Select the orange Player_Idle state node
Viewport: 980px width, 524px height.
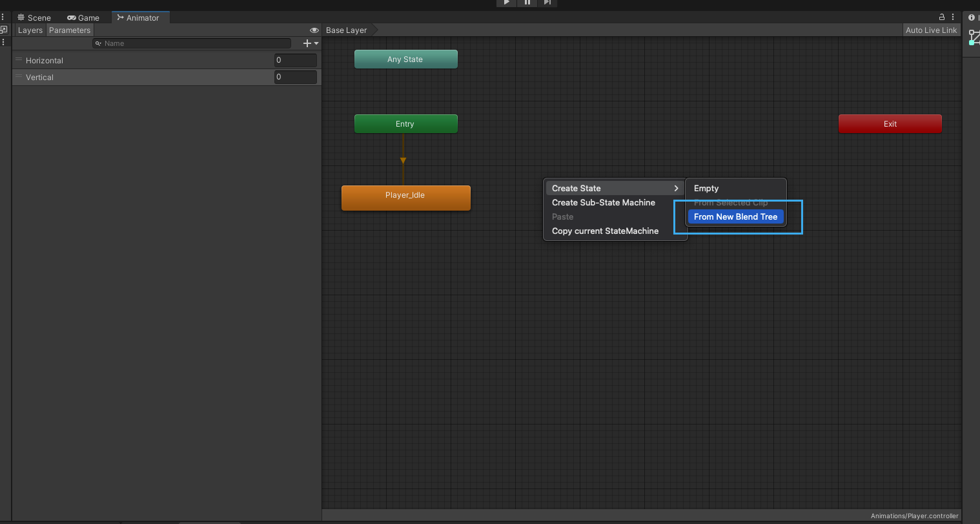pyautogui.click(x=405, y=198)
